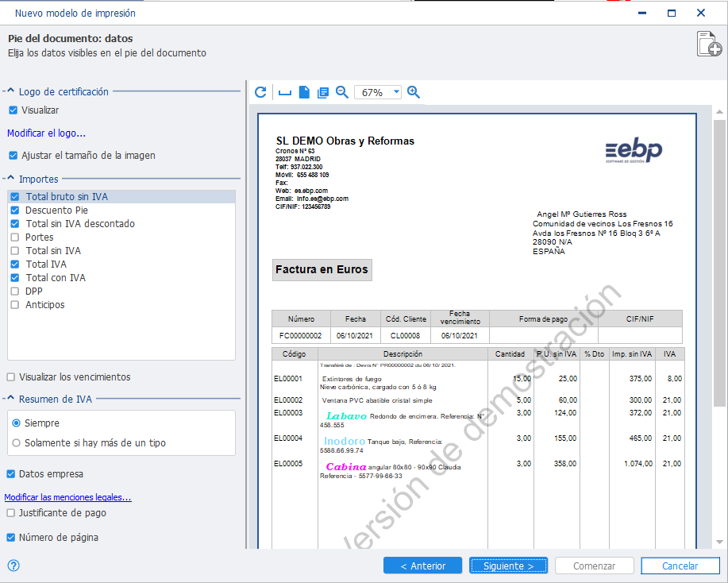Go to next step with Siguiente button
728x583 pixels.
point(508,566)
